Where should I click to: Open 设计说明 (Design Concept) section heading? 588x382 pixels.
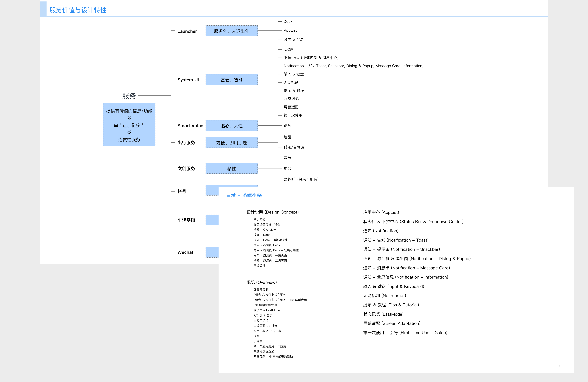coord(273,212)
